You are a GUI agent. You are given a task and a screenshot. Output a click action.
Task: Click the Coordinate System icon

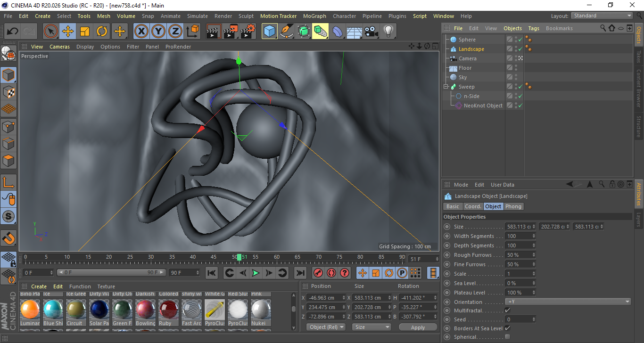tap(192, 32)
